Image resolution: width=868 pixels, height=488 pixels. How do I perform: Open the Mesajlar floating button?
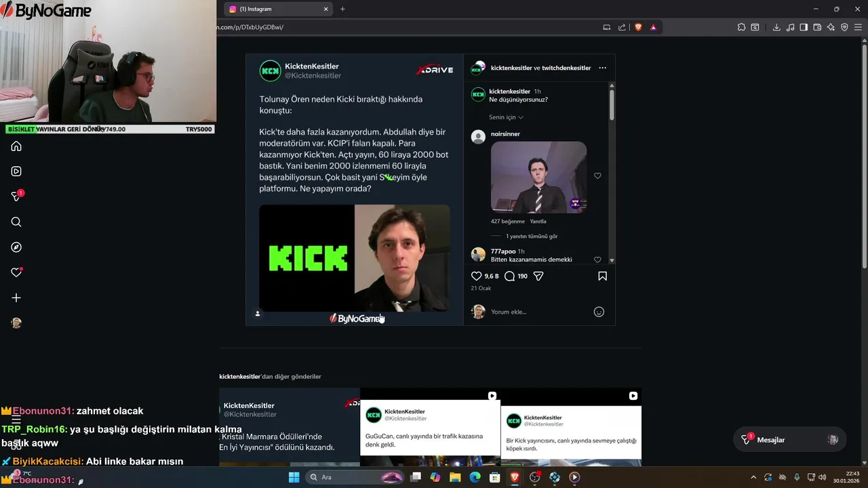(790, 440)
